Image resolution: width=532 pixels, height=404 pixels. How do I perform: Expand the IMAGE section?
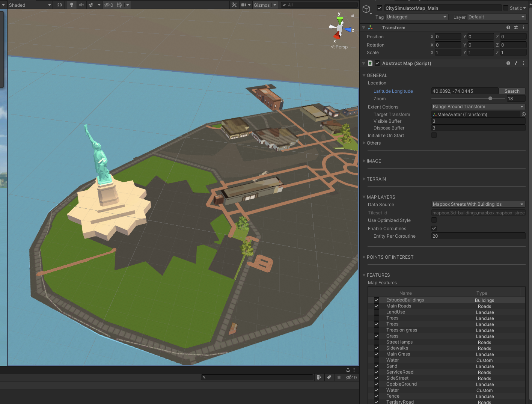[x=364, y=161]
